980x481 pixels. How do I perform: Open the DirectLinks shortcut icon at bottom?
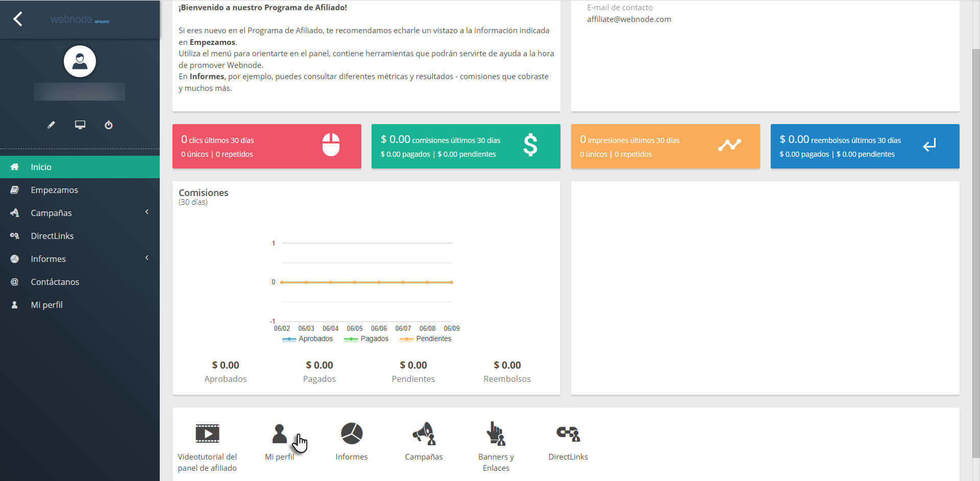pos(568,434)
